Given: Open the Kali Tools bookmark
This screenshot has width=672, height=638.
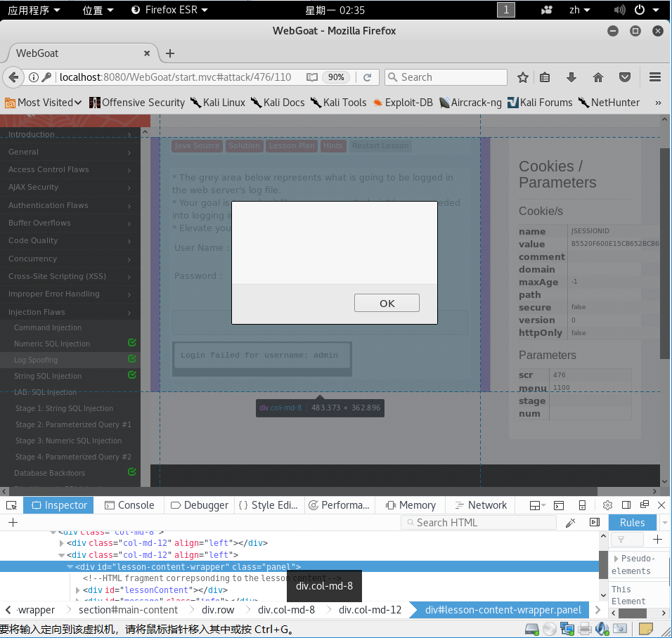Looking at the screenshot, I should click(x=339, y=103).
